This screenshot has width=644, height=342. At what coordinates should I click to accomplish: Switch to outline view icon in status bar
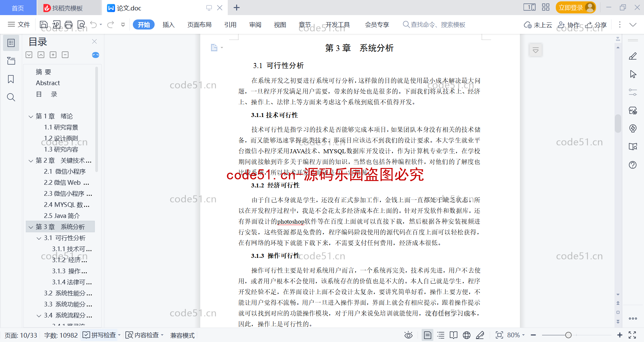pos(441,335)
